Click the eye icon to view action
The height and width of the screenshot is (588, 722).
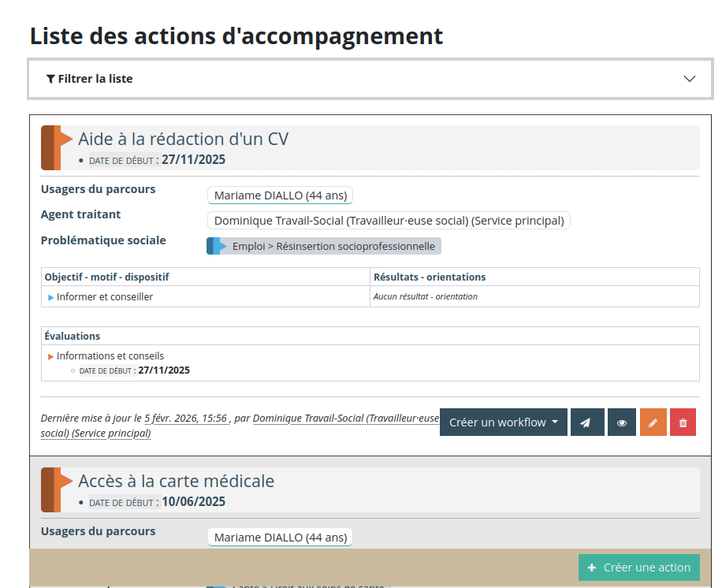622,422
